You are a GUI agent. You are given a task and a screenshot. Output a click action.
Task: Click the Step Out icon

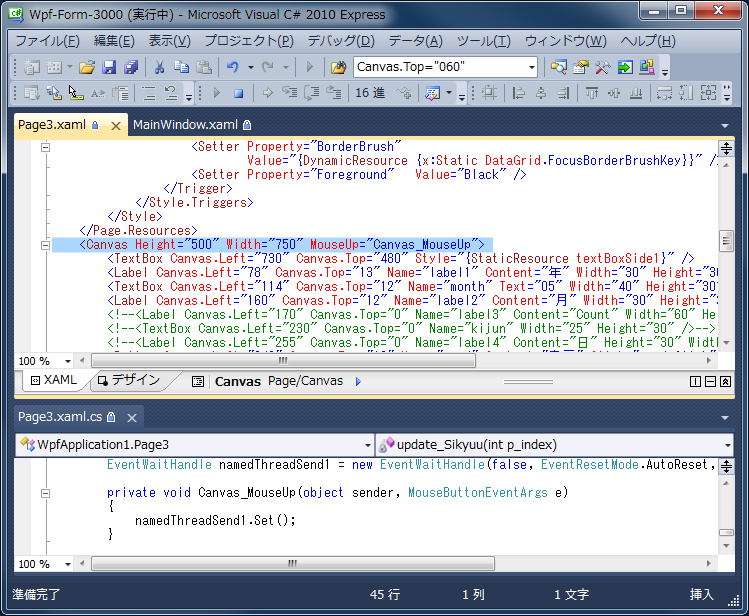coord(333,93)
